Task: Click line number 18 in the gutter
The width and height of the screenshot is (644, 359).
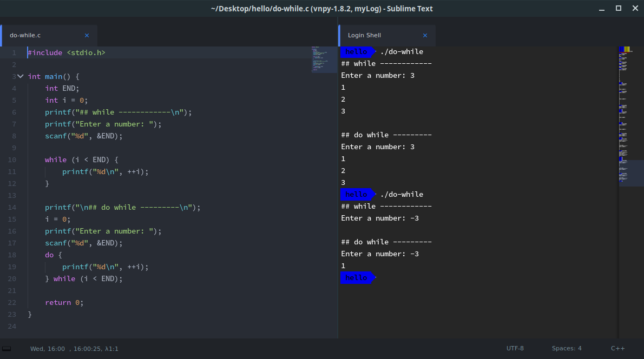Action: (12, 255)
